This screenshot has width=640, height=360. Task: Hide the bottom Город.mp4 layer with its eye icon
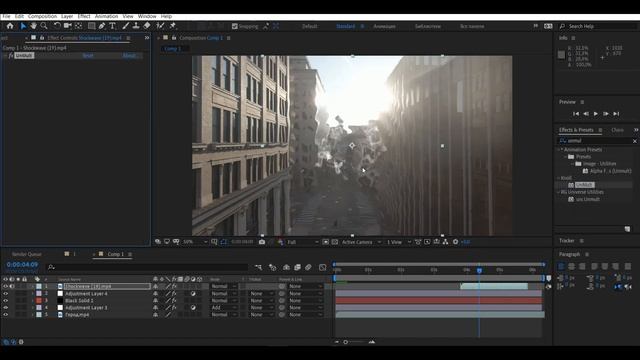click(5, 315)
